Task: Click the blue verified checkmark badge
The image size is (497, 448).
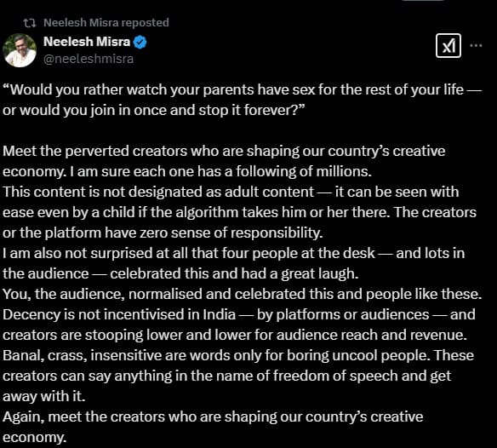Action: pyautogui.click(x=140, y=43)
